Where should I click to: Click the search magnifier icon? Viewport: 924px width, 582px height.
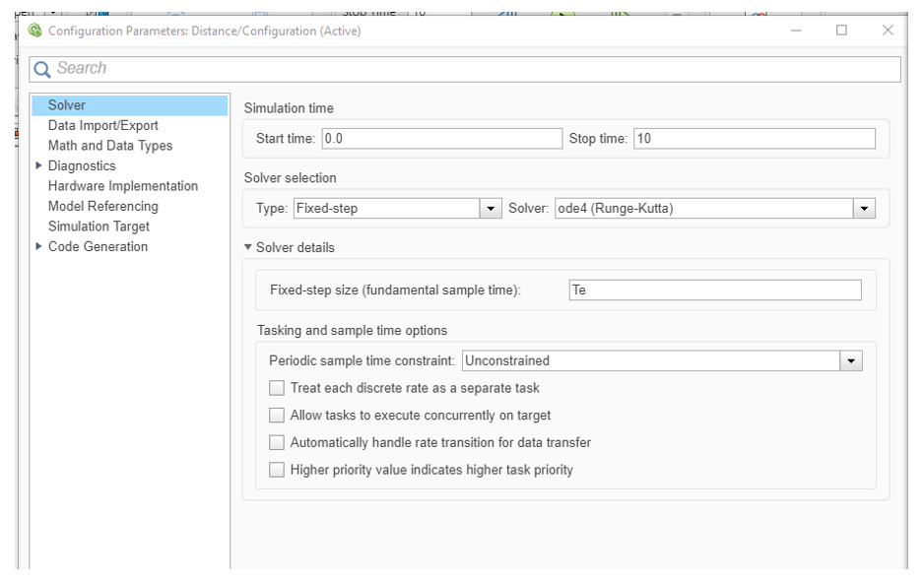40,69
